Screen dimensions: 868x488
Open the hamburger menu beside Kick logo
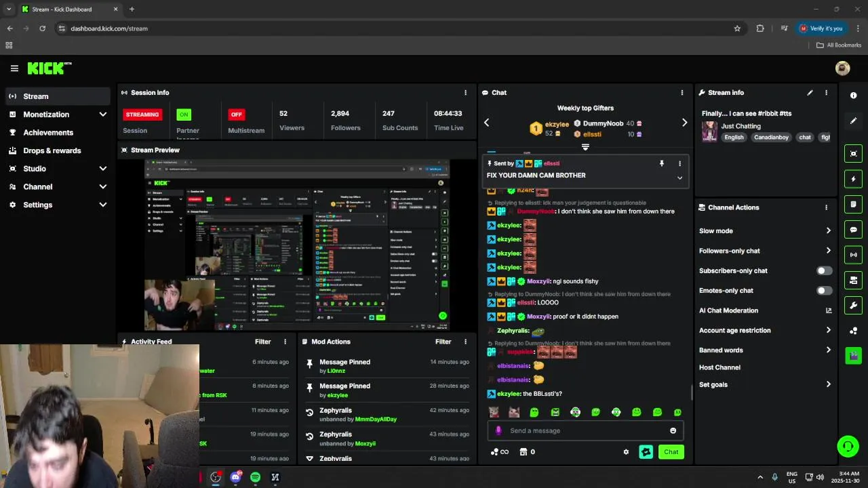point(14,68)
